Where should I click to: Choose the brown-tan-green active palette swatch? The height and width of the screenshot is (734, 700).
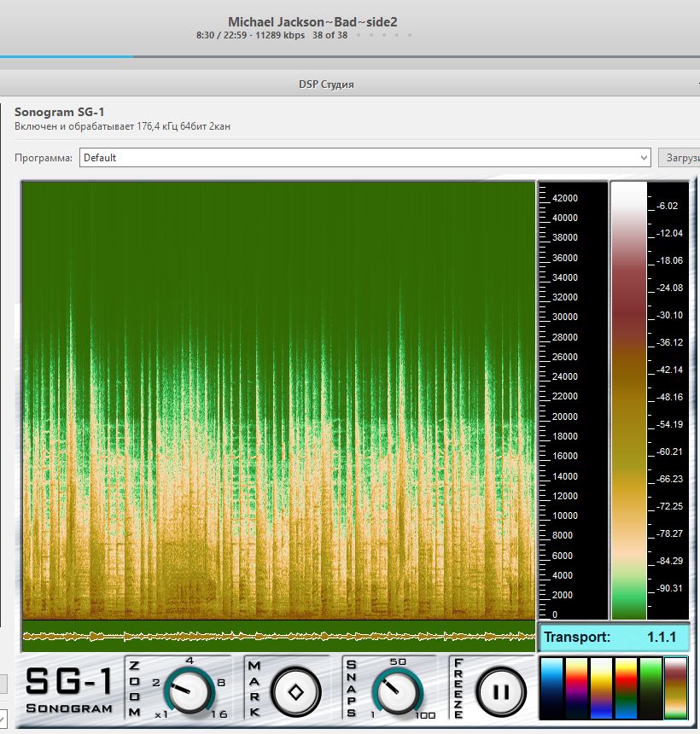point(676,688)
